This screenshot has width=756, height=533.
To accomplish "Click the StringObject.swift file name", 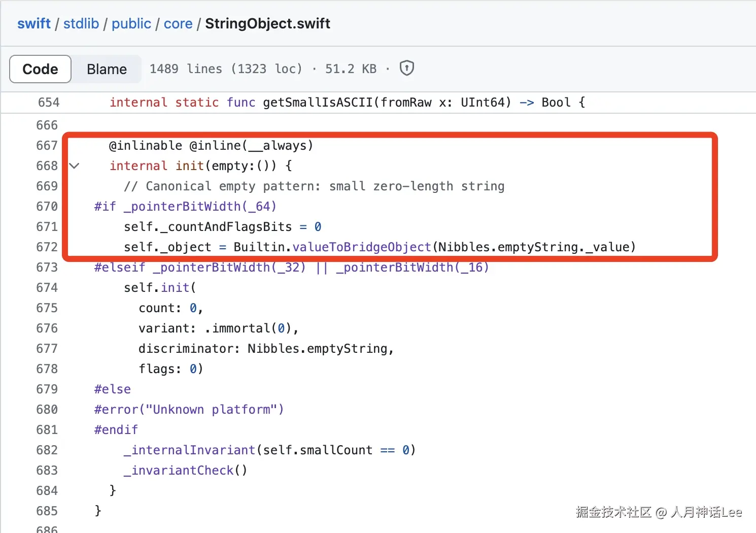I will tap(267, 23).
